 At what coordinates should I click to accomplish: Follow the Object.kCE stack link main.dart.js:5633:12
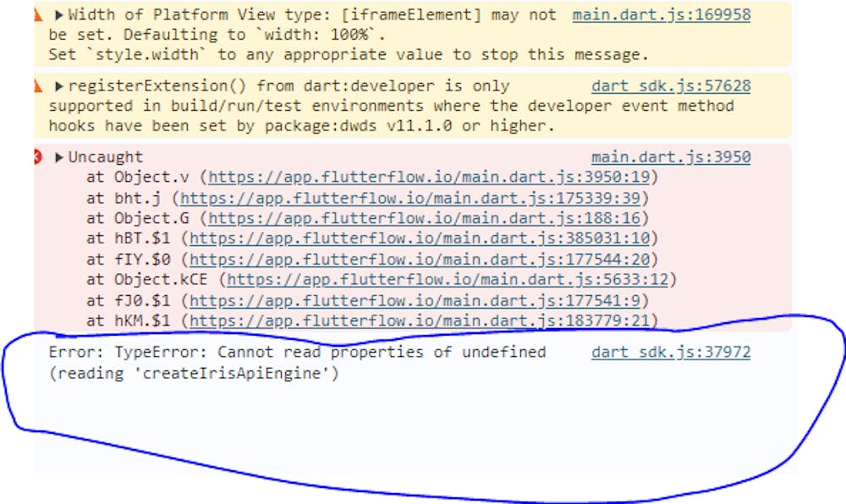(448, 279)
